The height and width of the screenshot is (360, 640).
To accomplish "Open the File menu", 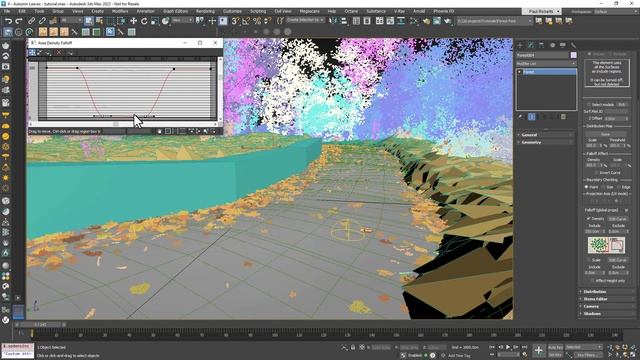I will 7,11.
